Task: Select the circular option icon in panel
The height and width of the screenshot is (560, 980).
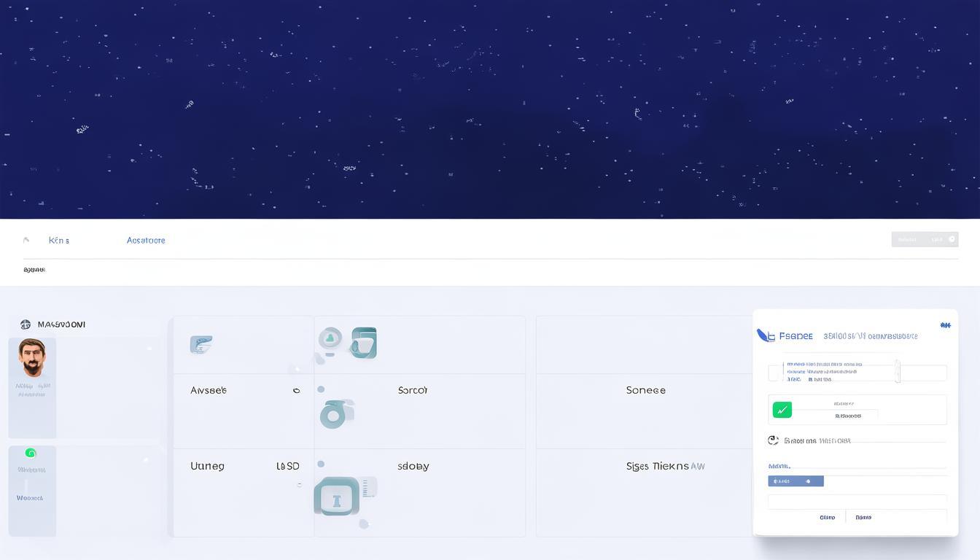Action: coord(773,440)
